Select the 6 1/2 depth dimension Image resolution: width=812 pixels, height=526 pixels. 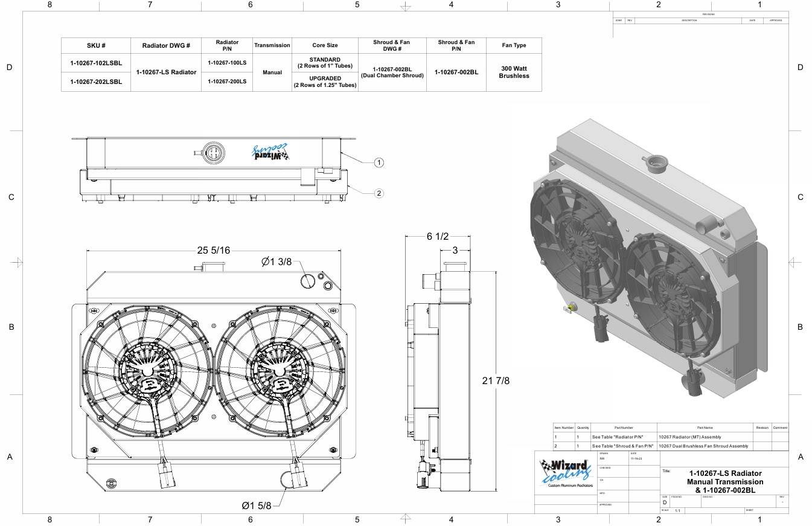[x=438, y=236]
